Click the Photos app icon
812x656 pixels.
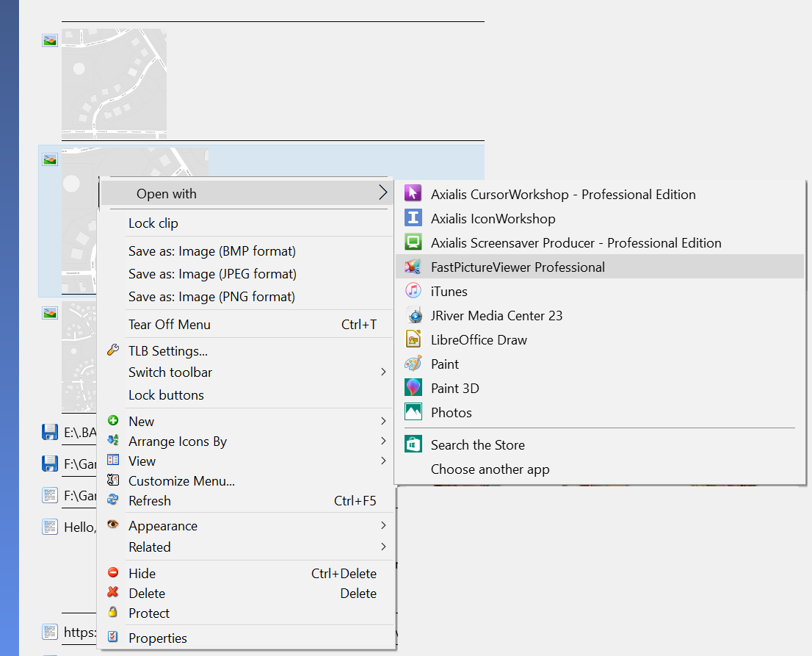[413, 412]
